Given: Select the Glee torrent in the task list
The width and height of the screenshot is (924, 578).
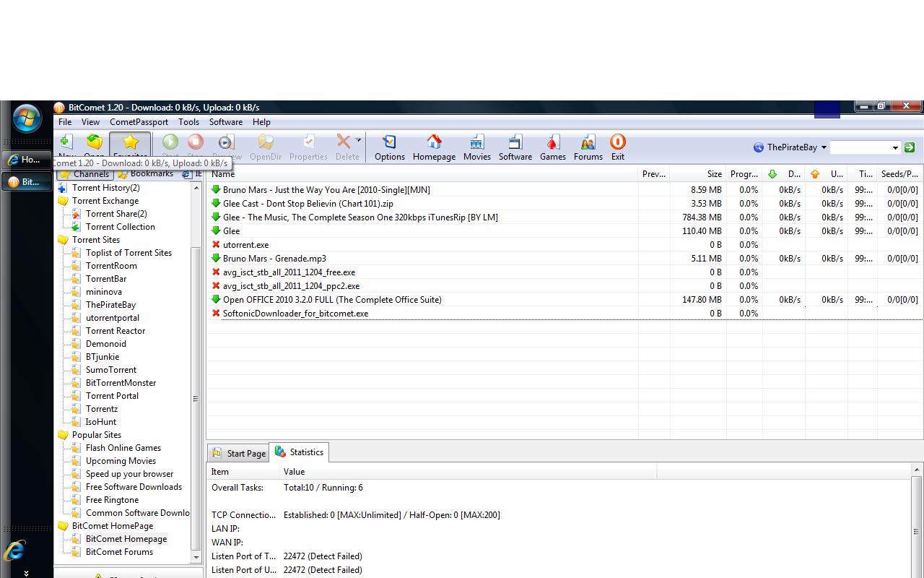Looking at the screenshot, I should pyautogui.click(x=232, y=230).
